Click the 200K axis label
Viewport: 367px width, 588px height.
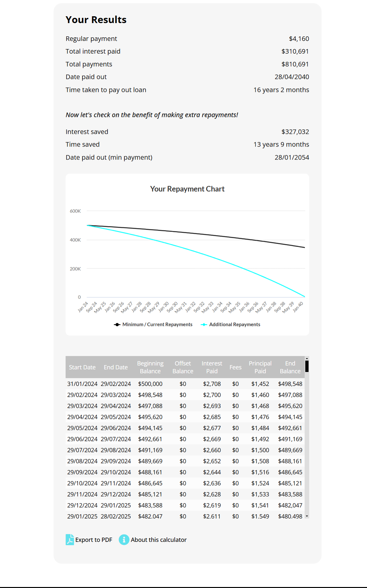tap(75, 269)
